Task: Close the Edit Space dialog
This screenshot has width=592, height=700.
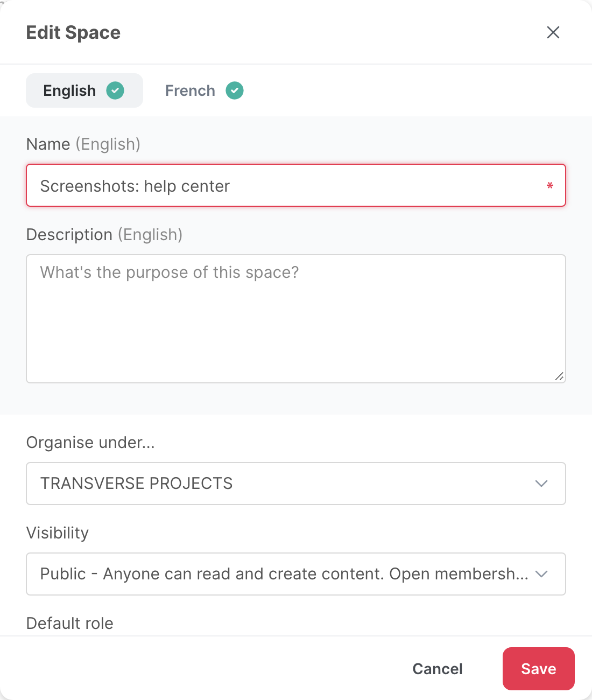Action: (x=553, y=32)
